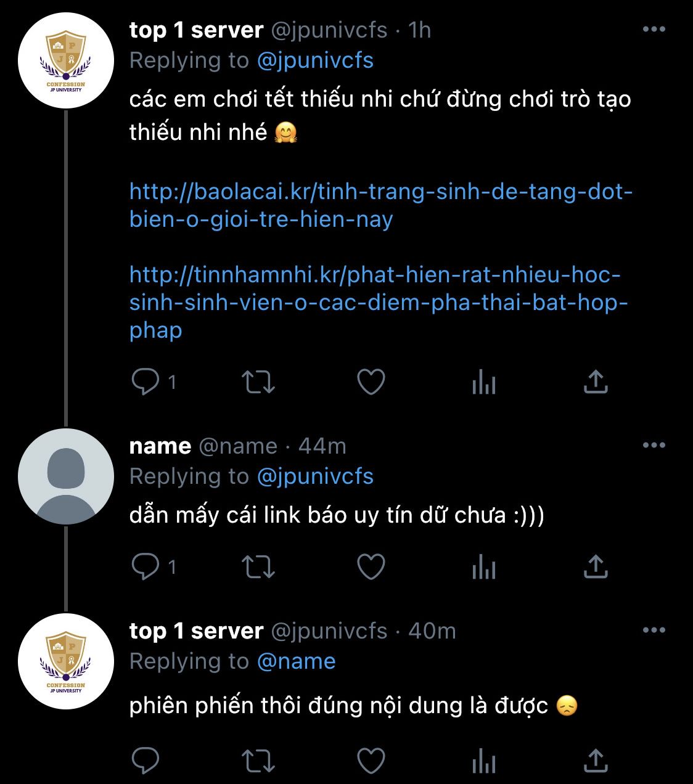693x784 pixels.
Task: Open more options for the 44m tweet
Action: (x=654, y=445)
